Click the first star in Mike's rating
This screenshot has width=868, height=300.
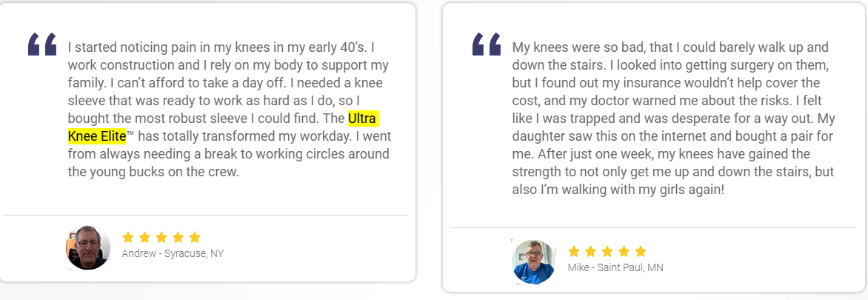click(574, 251)
